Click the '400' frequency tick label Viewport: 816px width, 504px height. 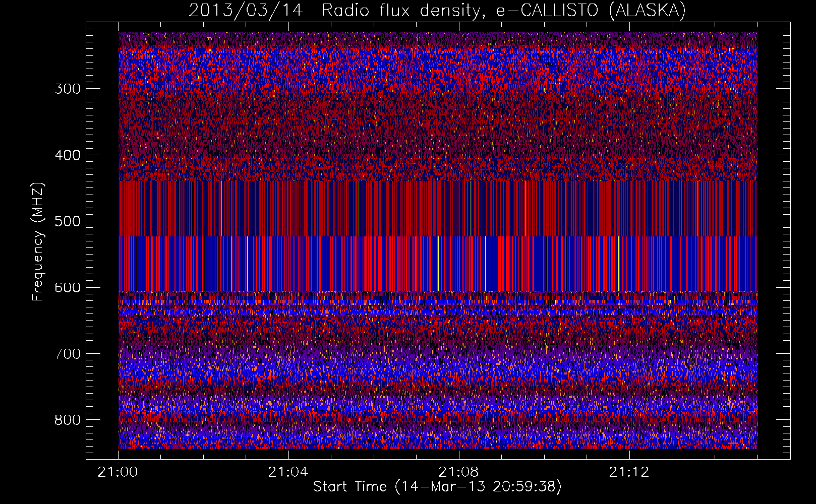68,155
